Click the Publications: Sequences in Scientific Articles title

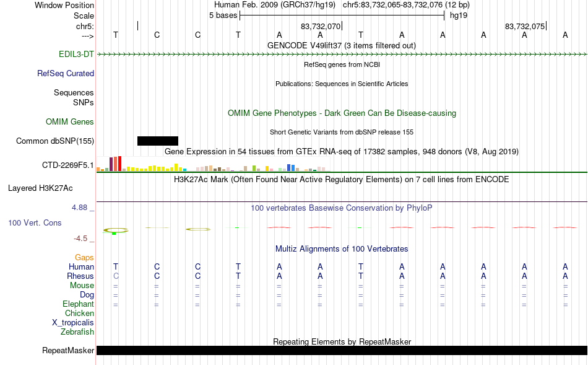[x=342, y=84]
